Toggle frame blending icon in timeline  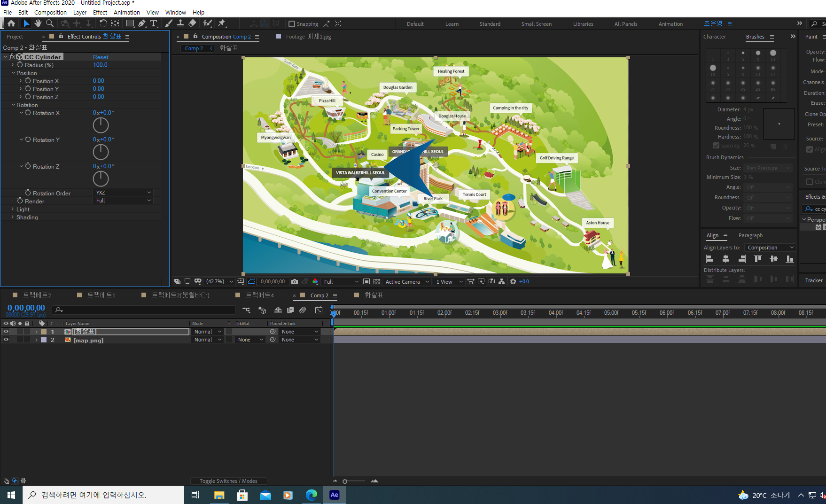[290, 310]
